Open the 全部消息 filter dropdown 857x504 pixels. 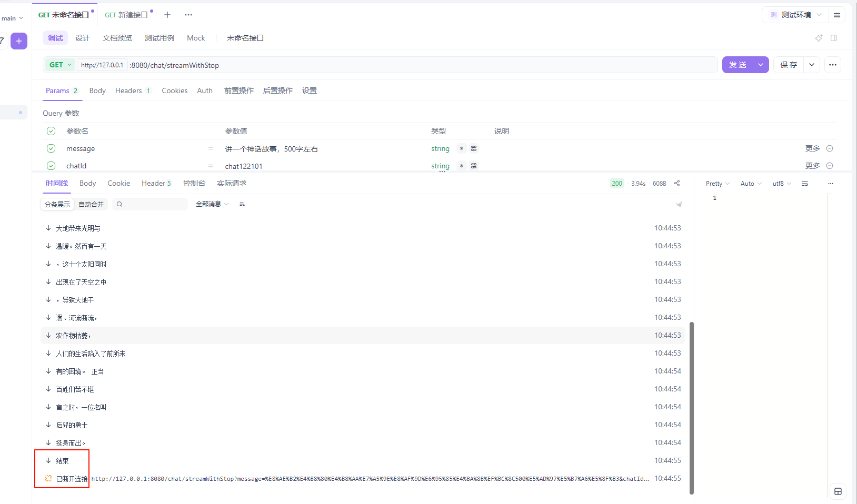[212, 204]
